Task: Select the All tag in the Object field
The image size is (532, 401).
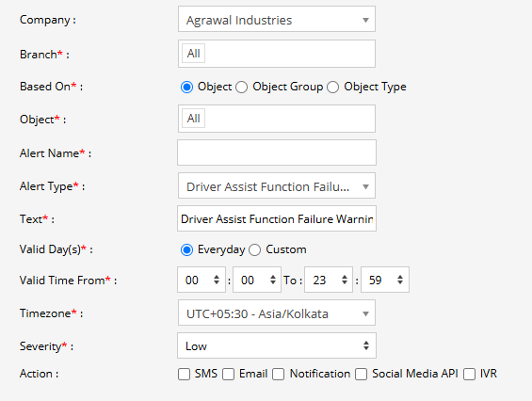Action: click(x=193, y=119)
